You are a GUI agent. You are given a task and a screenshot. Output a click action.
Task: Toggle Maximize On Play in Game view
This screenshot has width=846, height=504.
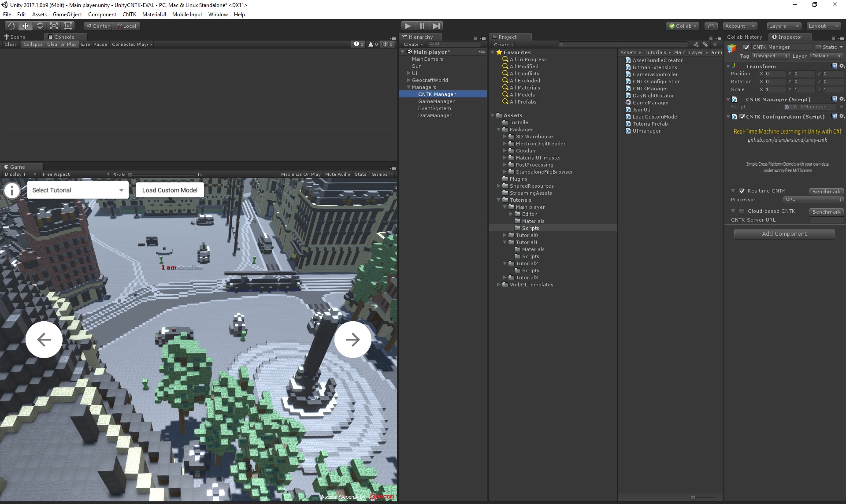coord(301,174)
